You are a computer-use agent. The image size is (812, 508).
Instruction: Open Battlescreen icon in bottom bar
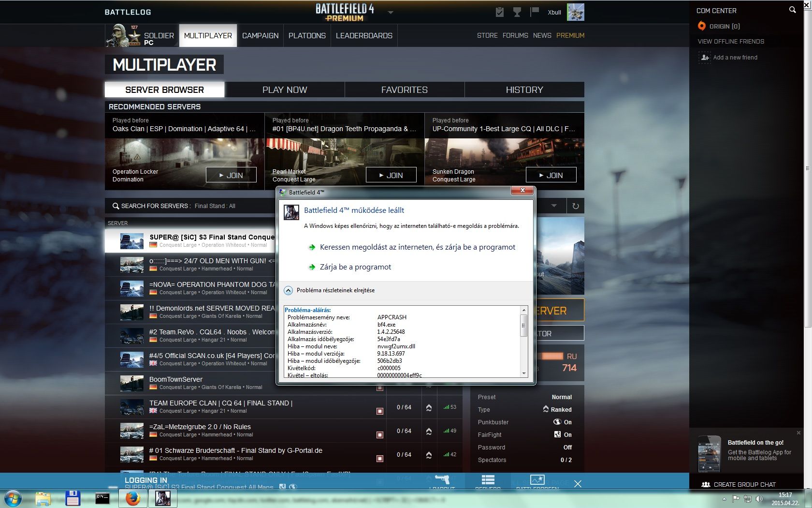537,479
